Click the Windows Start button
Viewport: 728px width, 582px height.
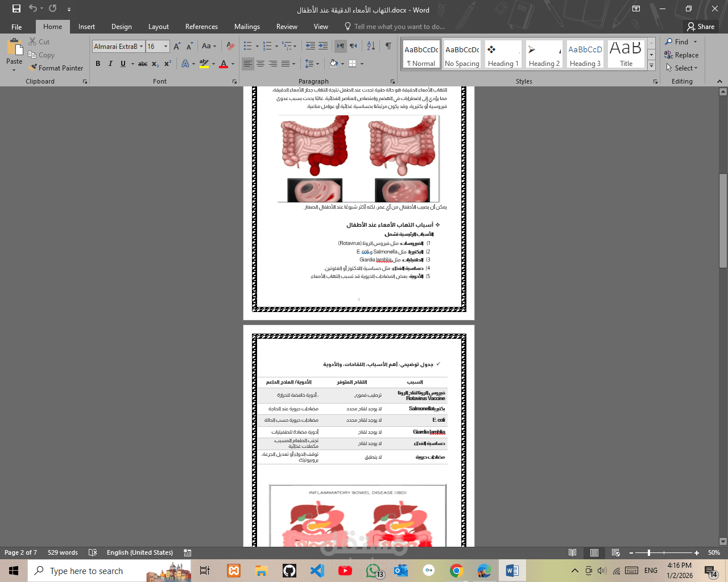click(14, 571)
